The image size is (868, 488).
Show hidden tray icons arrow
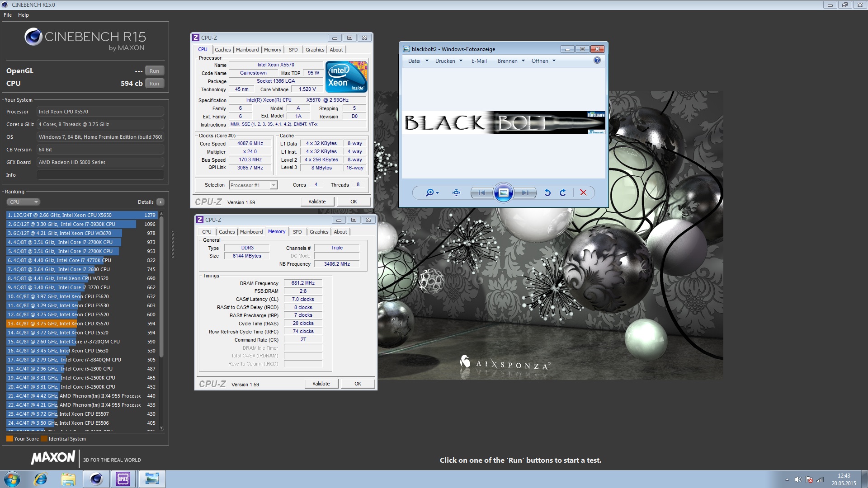coord(787,480)
